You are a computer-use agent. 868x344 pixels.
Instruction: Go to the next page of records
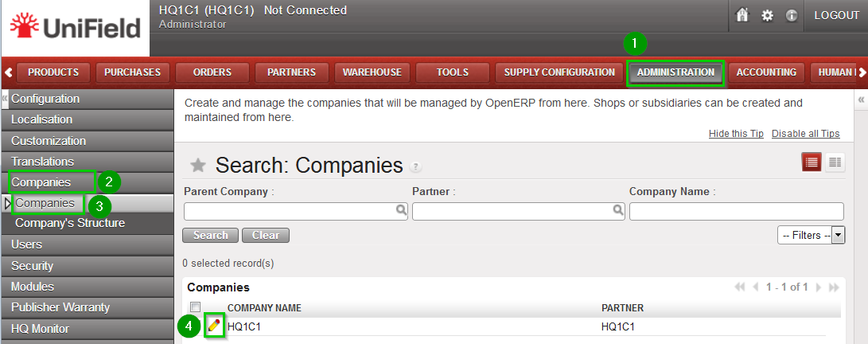pyautogui.click(x=818, y=287)
